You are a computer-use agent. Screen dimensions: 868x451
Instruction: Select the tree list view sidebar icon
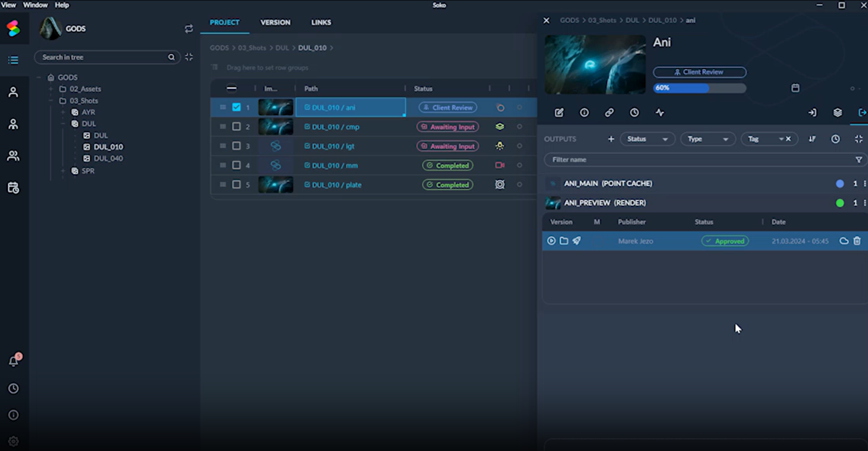[13, 60]
